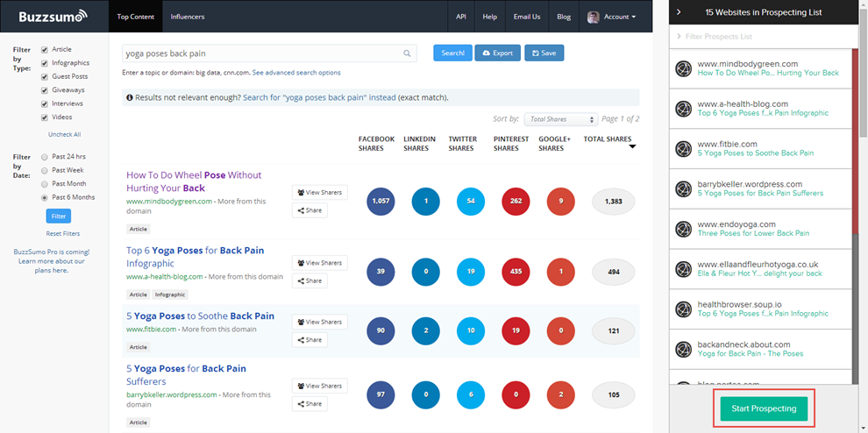Open the Blog menu item
The image size is (868, 433).
564,17
